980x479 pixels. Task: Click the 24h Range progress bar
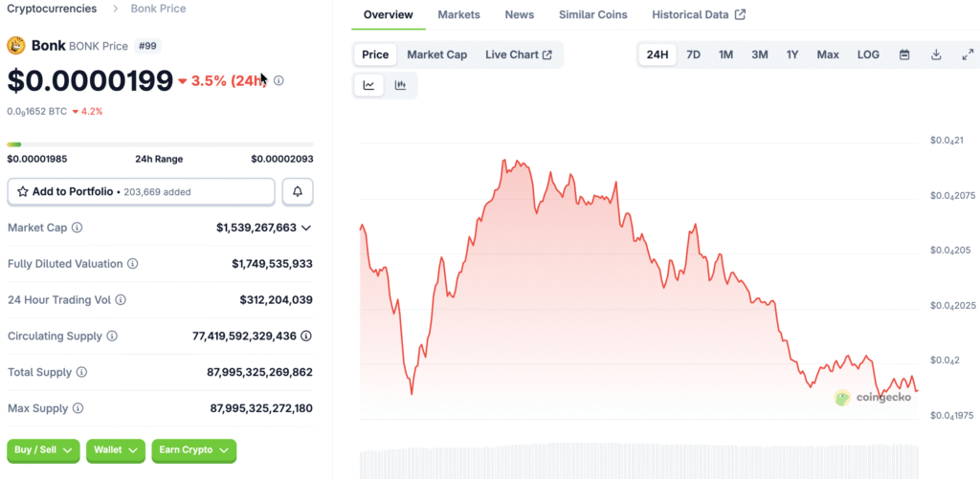point(160,144)
